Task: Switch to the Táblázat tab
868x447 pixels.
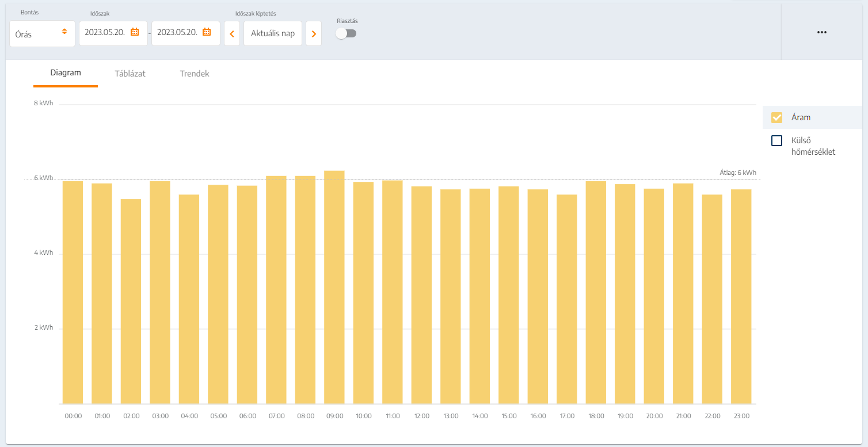Action: coord(130,74)
